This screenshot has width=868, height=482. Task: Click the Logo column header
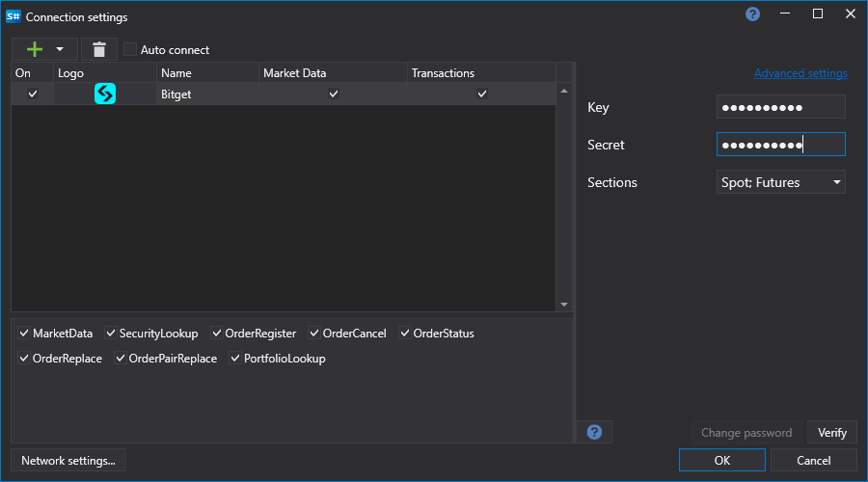[x=105, y=73]
